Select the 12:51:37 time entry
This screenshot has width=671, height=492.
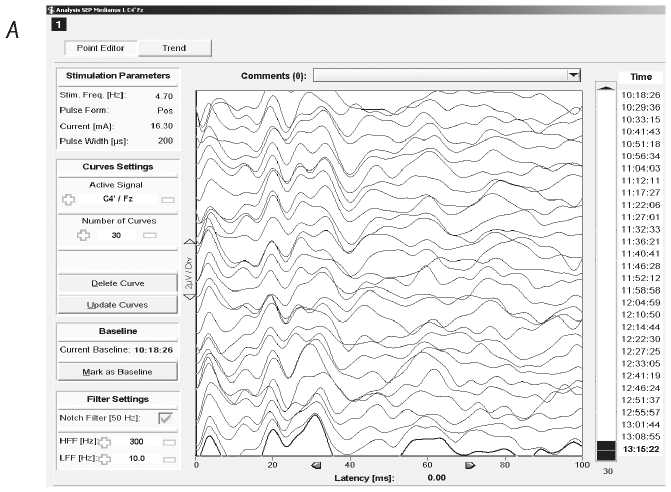[641, 400]
